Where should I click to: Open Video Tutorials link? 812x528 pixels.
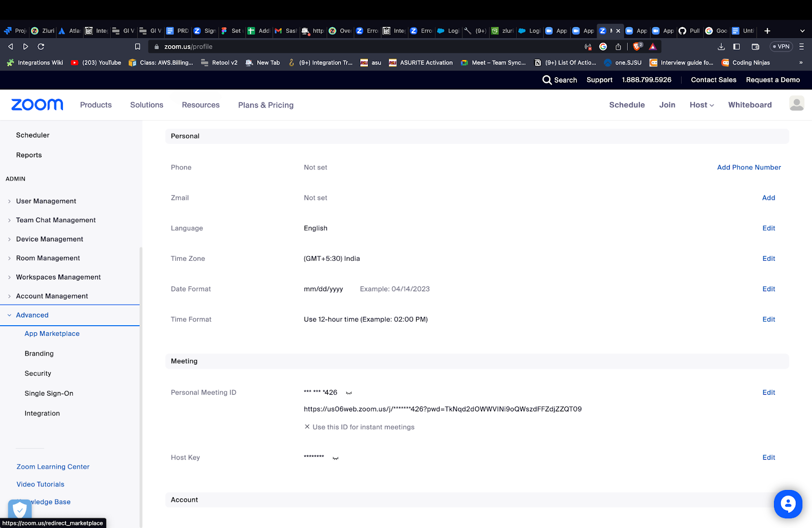[40, 484]
